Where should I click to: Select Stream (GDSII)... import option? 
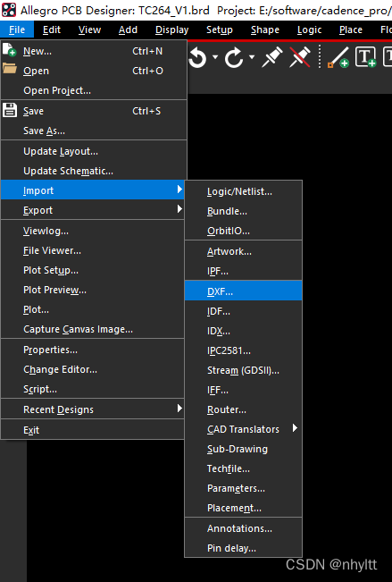pos(243,370)
